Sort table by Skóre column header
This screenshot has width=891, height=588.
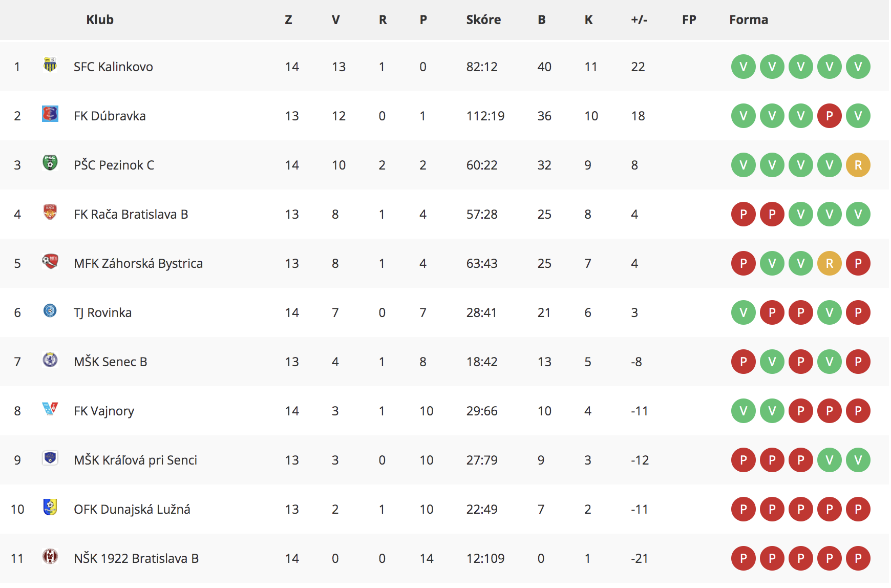tap(483, 20)
